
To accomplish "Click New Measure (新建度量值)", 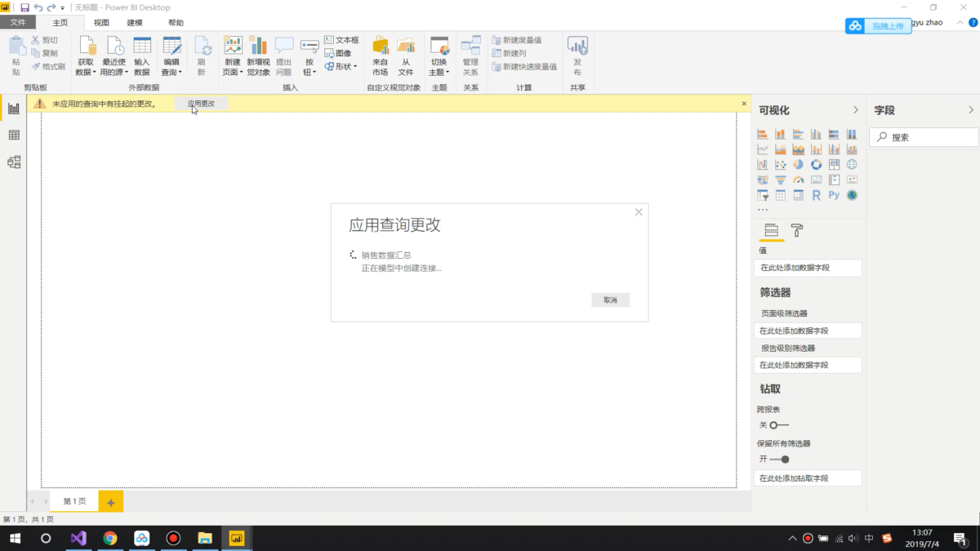I will coord(517,40).
